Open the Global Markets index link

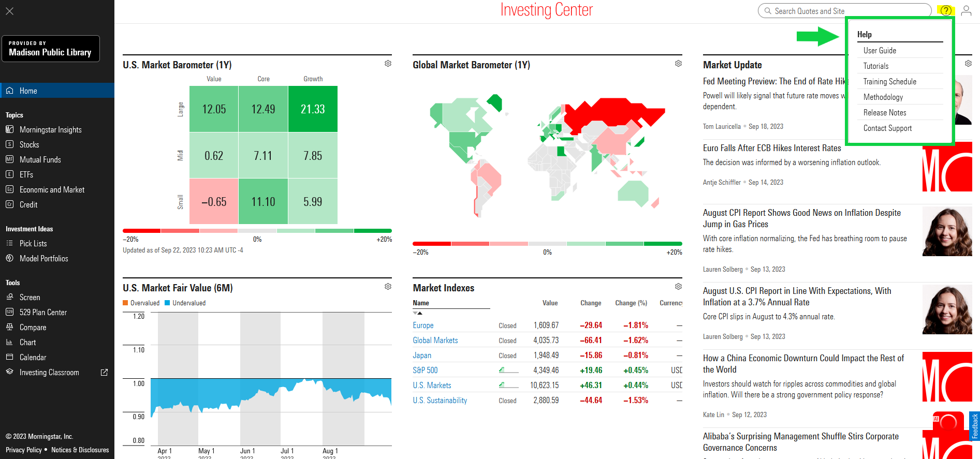(435, 340)
